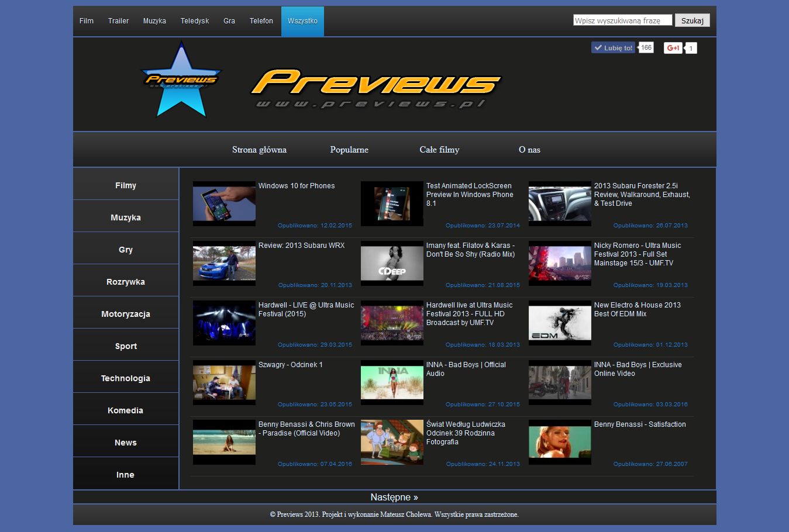Select the highlighted Wszystko tab
This screenshot has width=789, height=532.
[x=302, y=21]
